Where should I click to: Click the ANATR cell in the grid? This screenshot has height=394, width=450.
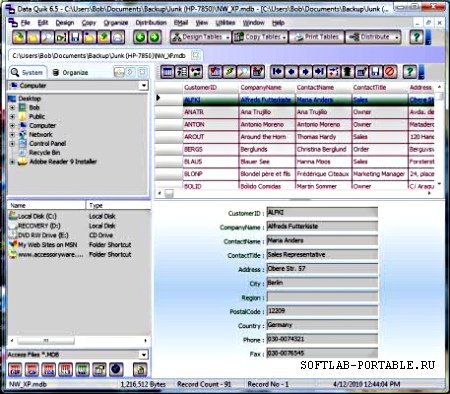point(211,112)
